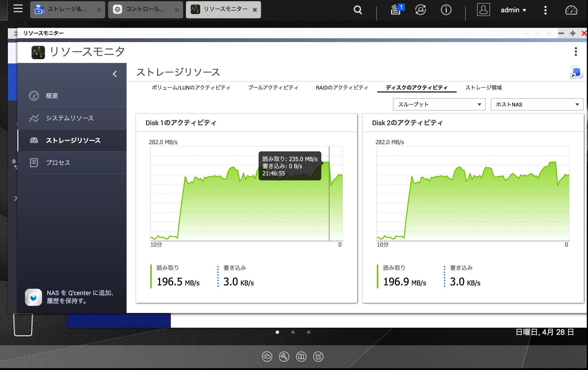The height and width of the screenshot is (370, 588).
Task: Switch to RAIDのアクティビティ tab
Action: 342,88
